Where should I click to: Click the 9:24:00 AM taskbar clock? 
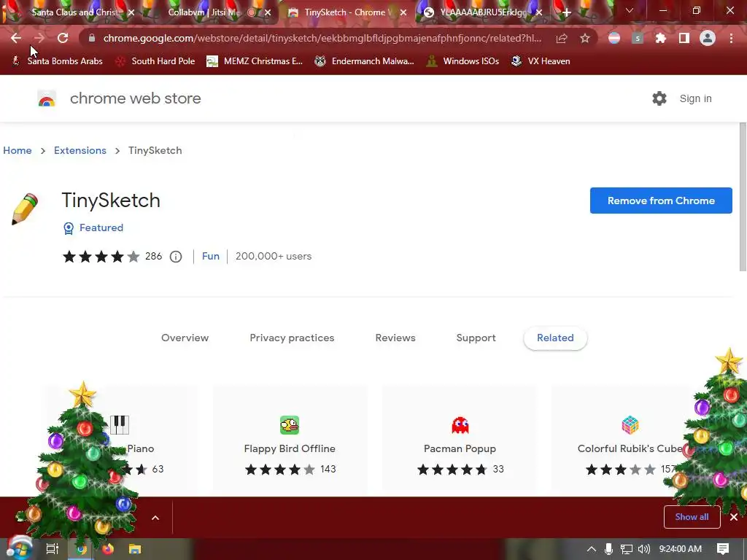681,549
